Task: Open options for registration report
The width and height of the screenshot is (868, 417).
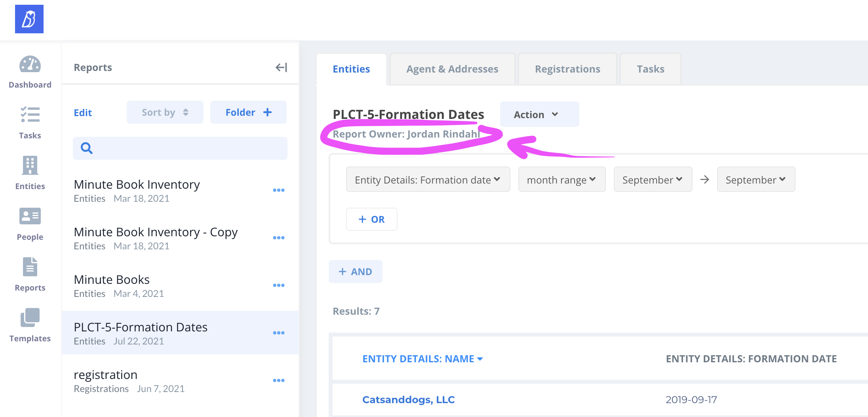Action: (x=279, y=381)
